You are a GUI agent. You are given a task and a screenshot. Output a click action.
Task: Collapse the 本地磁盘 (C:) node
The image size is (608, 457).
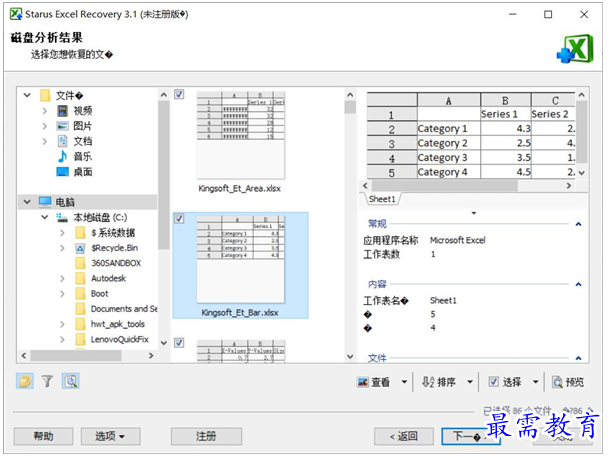(x=45, y=217)
